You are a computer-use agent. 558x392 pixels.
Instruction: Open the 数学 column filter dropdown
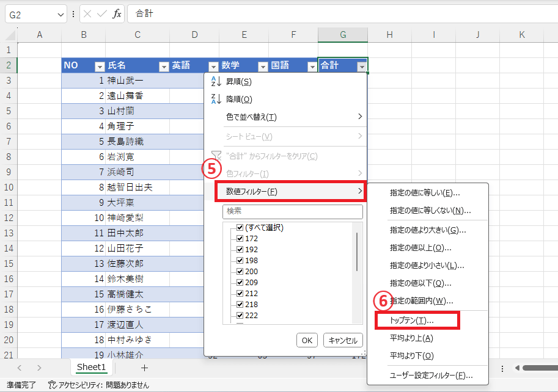[263, 67]
